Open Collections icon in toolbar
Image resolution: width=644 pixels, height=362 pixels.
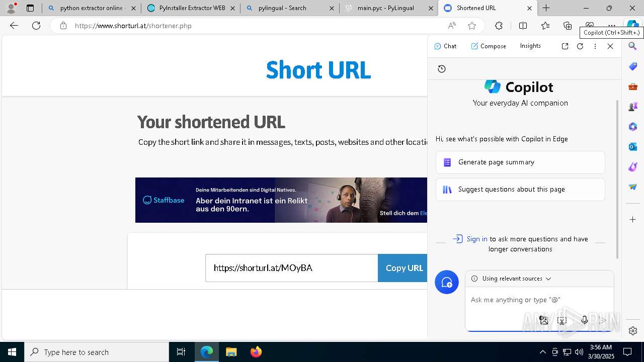568,26
